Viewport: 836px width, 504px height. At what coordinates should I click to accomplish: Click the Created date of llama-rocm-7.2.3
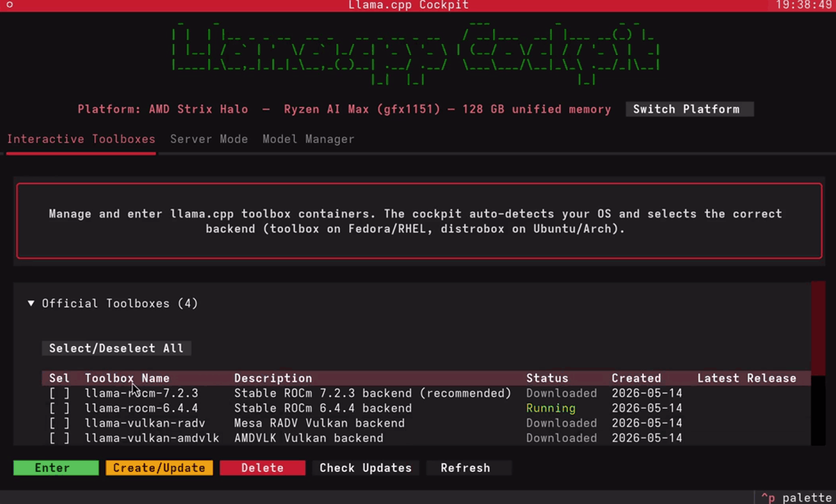click(647, 393)
